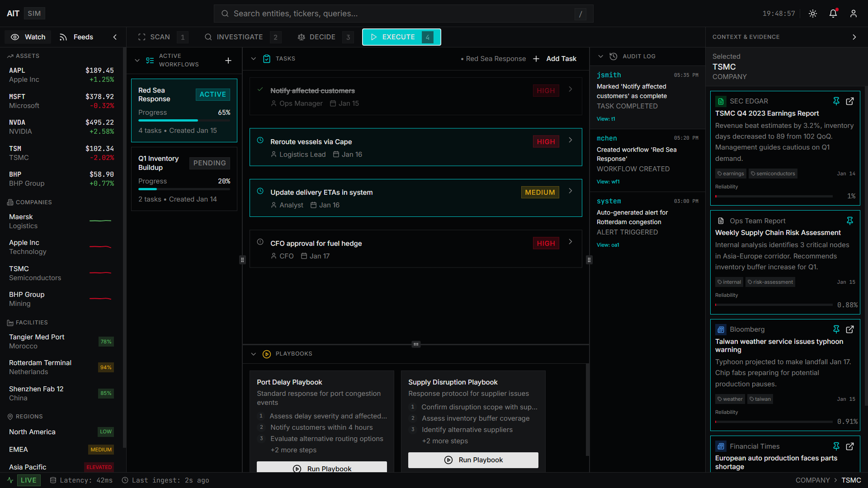Pin the Financial Times card

836,446
